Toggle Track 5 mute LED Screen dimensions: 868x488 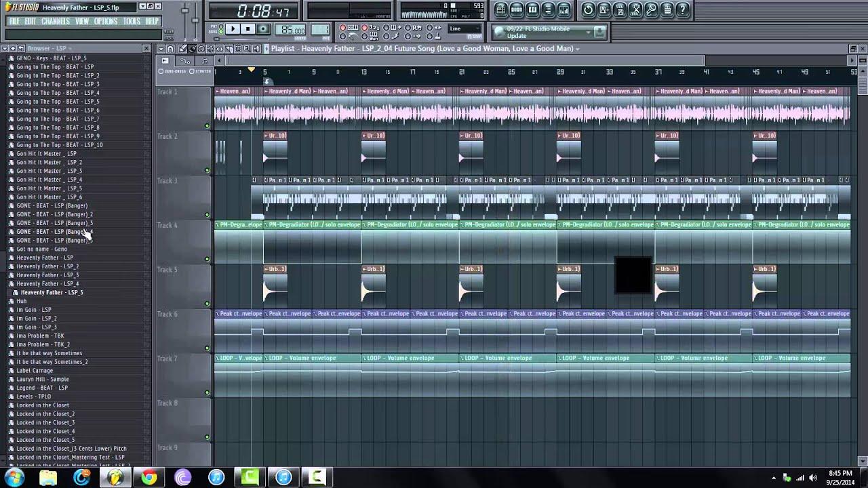click(208, 304)
